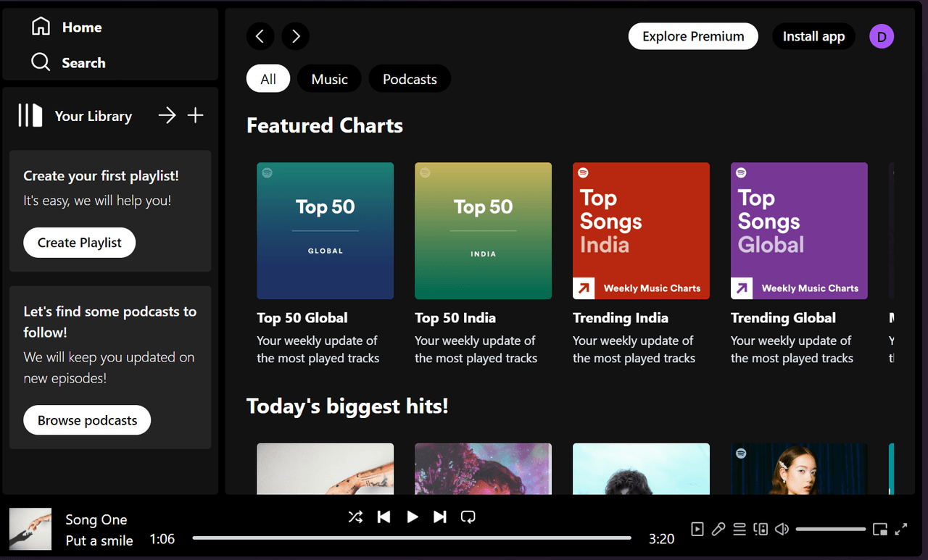Screen dimensions: 928x560
Task: Open the mini player icon
Action: tap(880, 530)
